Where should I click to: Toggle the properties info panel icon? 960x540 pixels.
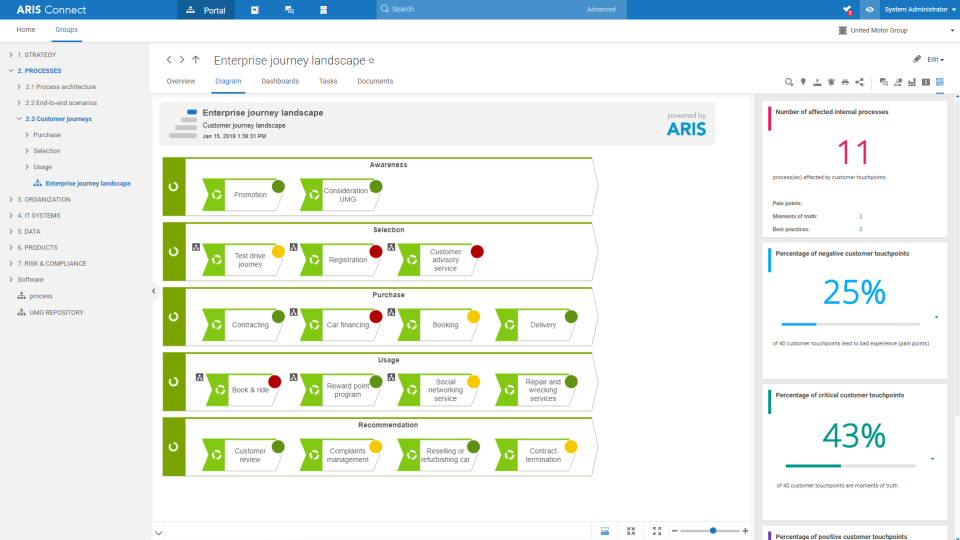926,82
